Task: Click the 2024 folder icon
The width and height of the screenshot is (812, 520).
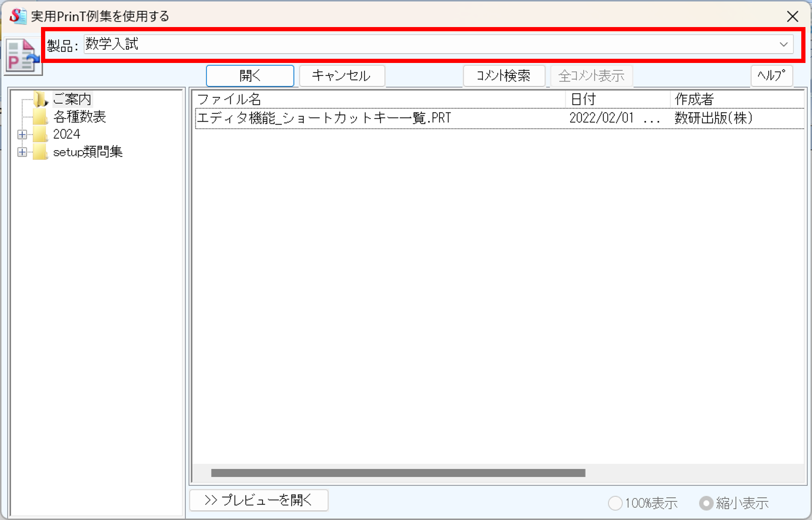Action: click(41, 134)
